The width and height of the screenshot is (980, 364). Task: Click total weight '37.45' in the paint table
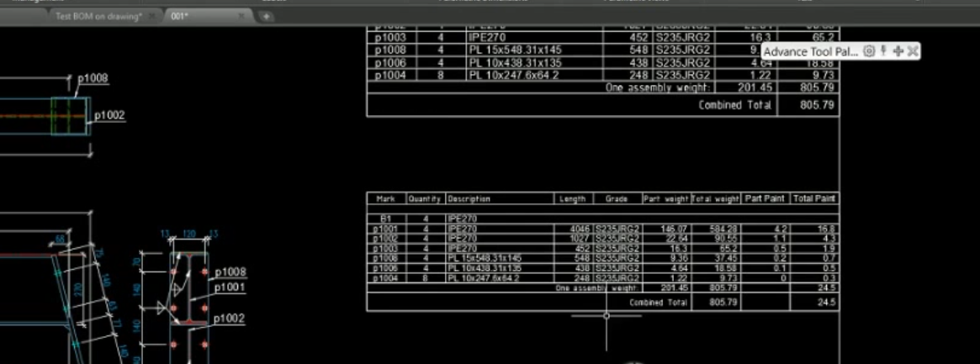tap(727, 258)
